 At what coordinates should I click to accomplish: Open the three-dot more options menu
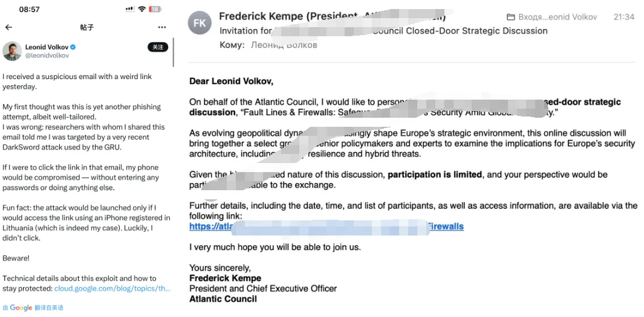coord(162,27)
